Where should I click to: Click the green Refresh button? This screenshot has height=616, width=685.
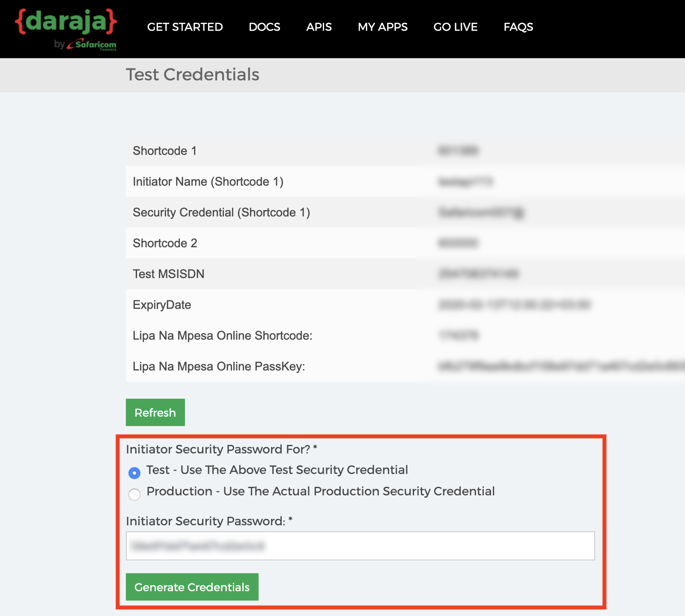pyautogui.click(x=155, y=412)
